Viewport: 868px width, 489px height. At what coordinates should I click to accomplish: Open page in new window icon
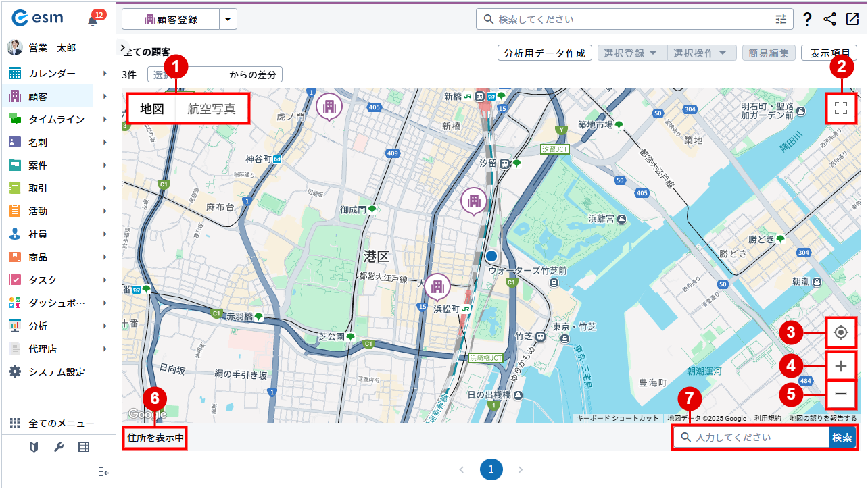(851, 19)
